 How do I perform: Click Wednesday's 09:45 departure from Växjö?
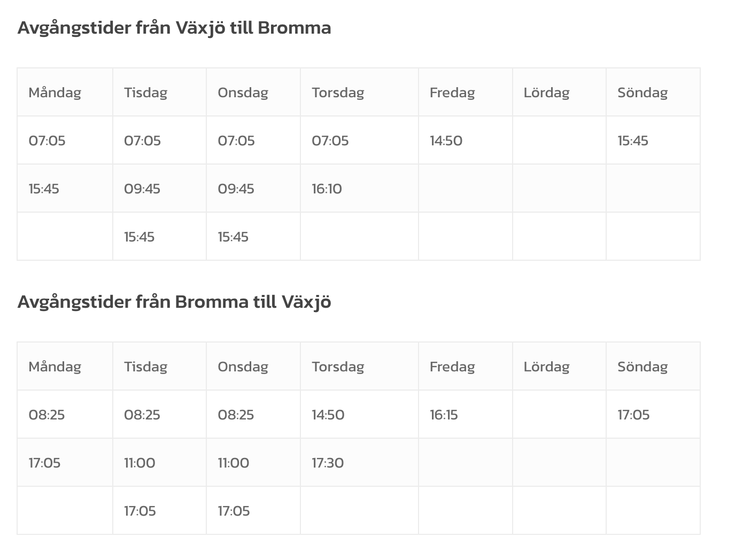point(236,189)
